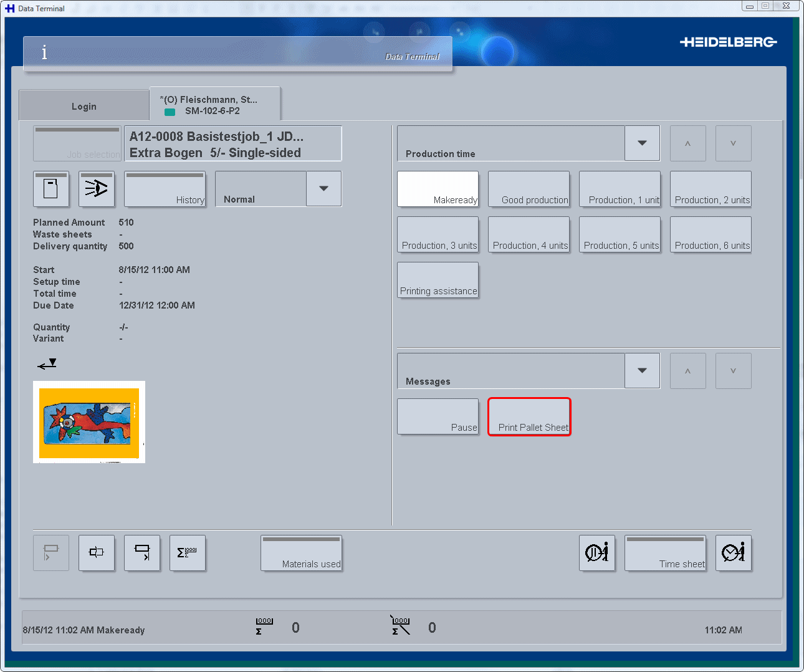
Task: Click the rectangle with end-arrow icon
Action: (x=142, y=553)
